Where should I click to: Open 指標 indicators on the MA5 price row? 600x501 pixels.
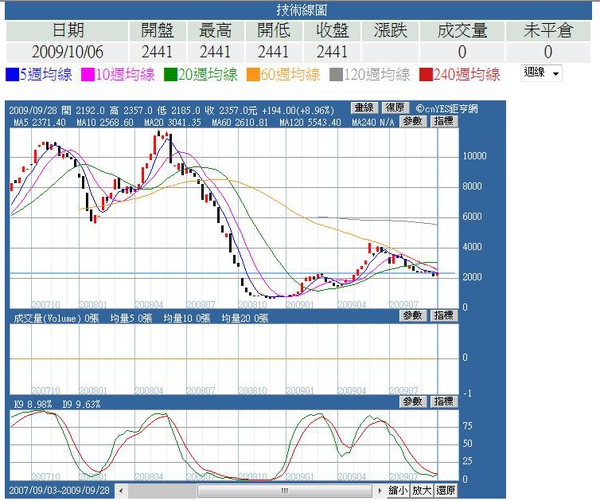pyautogui.click(x=443, y=121)
